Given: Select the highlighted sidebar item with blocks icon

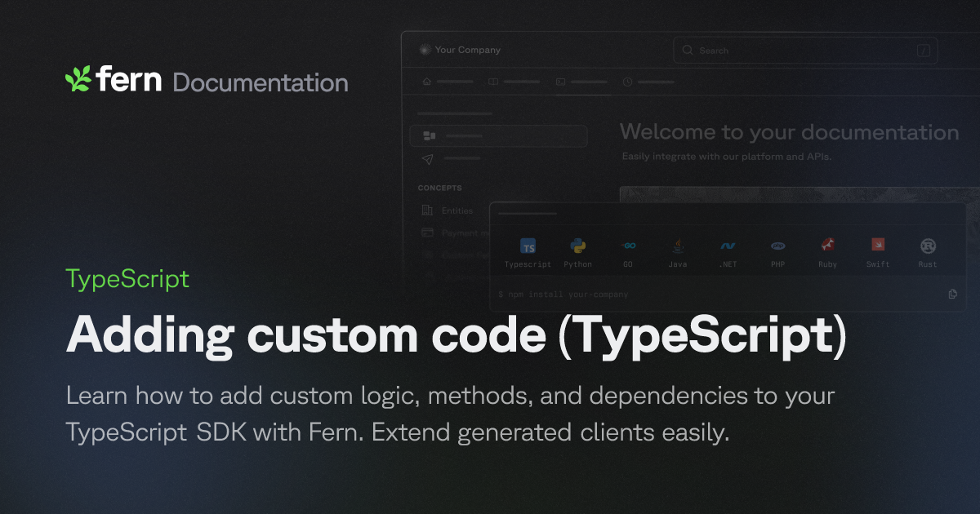Looking at the screenshot, I should [x=498, y=135].
